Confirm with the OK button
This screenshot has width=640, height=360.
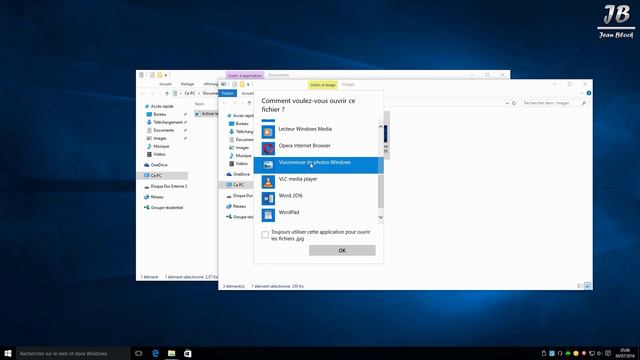pos(342,250)
